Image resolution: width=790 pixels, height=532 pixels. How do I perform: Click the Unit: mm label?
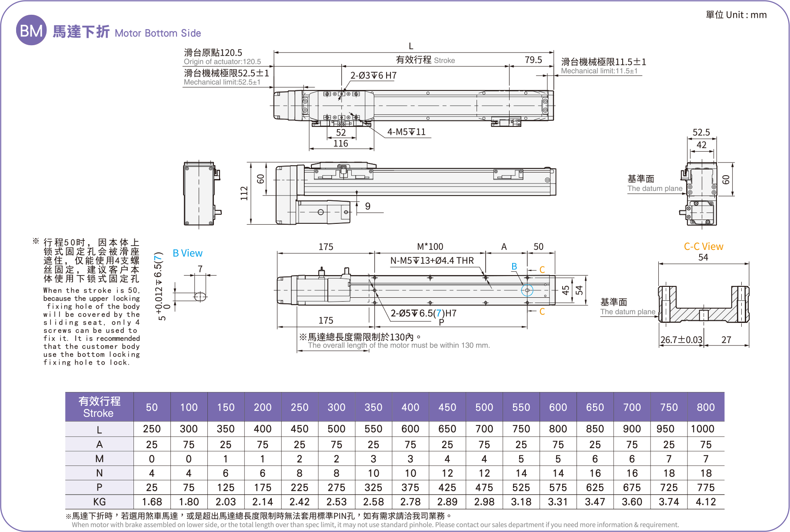coord(736,15)
